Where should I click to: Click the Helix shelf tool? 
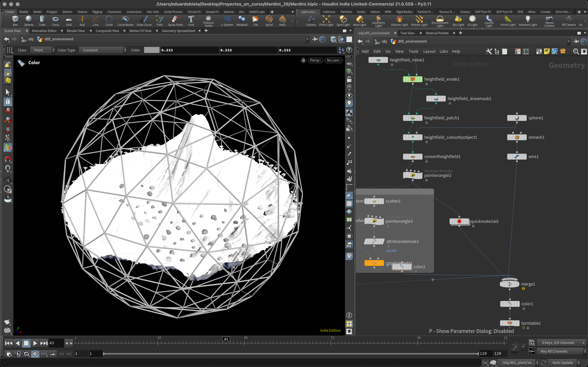tap(282, 21)
